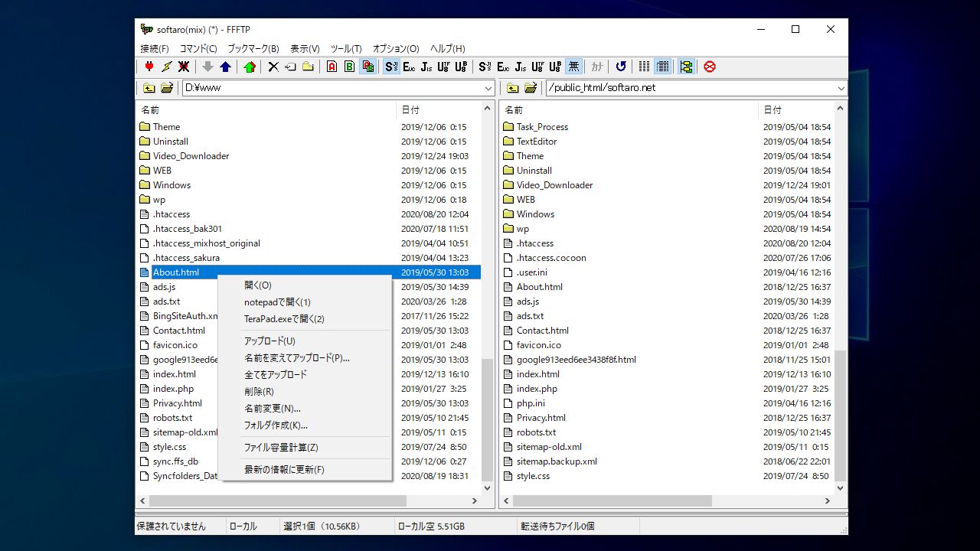Choose フォルダ作成(K)... in the context menu
This screenshot has width=980, height=551.
[305, 425]
